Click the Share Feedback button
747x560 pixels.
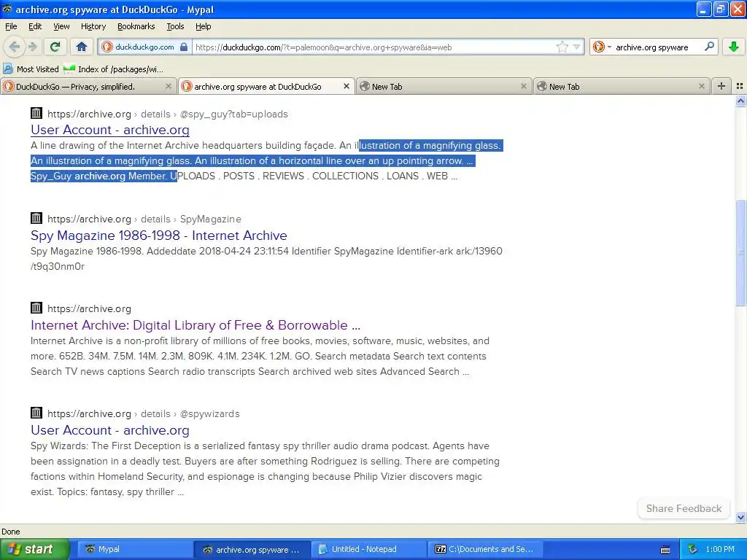coord(684,508)
